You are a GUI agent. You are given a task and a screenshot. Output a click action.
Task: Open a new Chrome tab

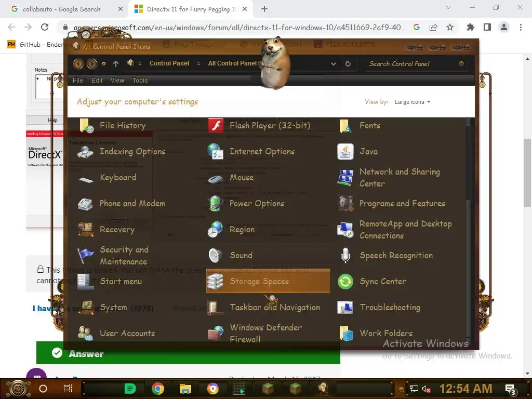click(264, 9)
